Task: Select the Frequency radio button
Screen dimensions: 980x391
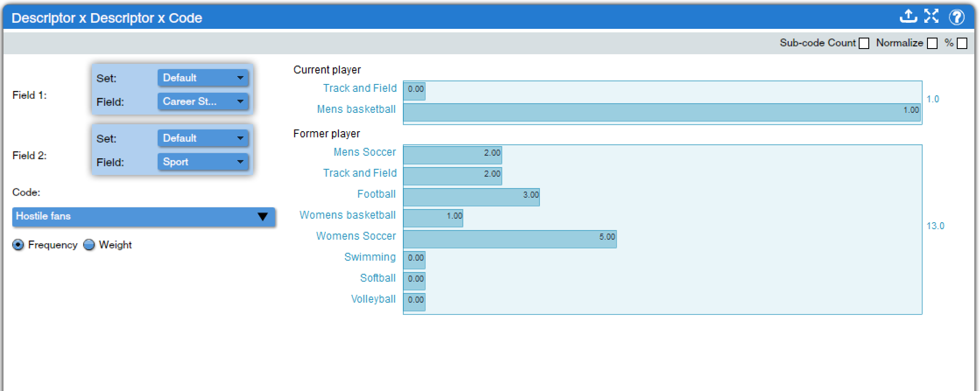Action: 18,245
